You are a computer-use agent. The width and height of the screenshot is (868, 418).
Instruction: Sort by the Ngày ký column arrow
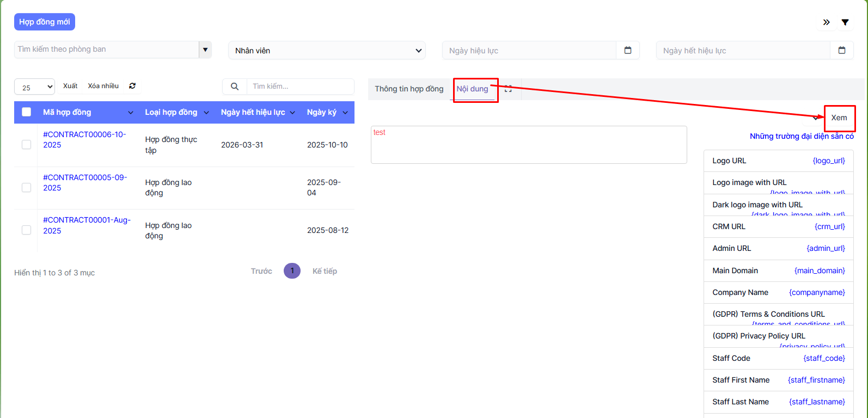click(x=345, y=113)
